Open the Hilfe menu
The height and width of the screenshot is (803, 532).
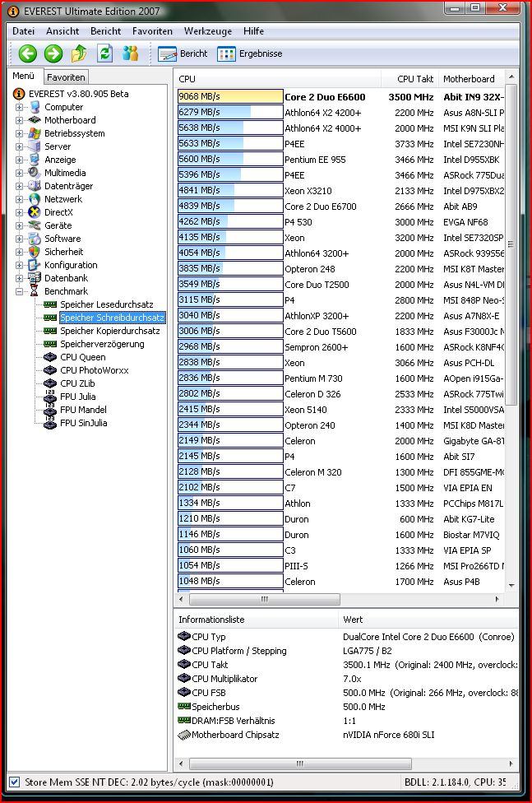click(x=253, y=31)
